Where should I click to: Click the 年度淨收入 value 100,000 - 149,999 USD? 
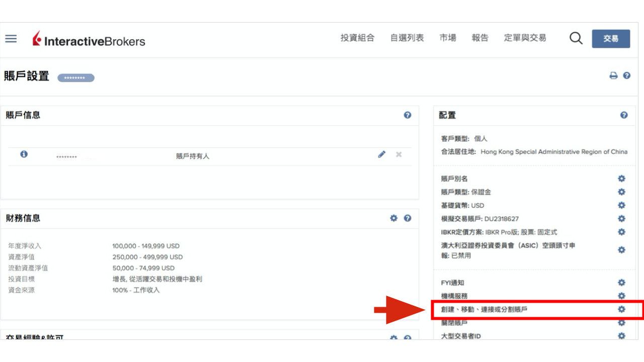pos(146,246)
